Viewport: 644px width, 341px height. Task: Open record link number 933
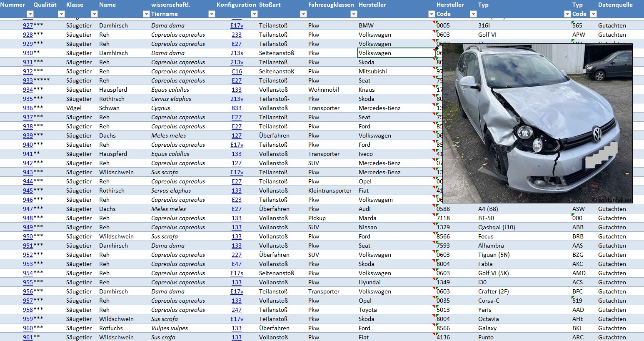(x=28, y=80)
